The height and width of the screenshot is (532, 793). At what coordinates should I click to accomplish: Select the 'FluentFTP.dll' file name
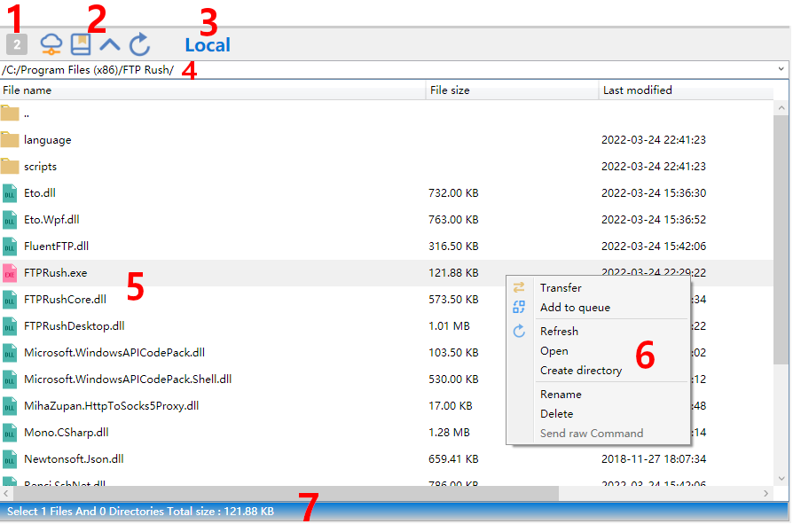(x=56, y=246)
